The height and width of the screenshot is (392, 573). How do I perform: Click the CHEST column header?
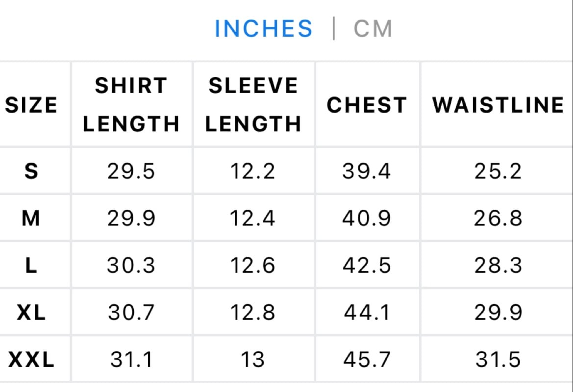367,105
